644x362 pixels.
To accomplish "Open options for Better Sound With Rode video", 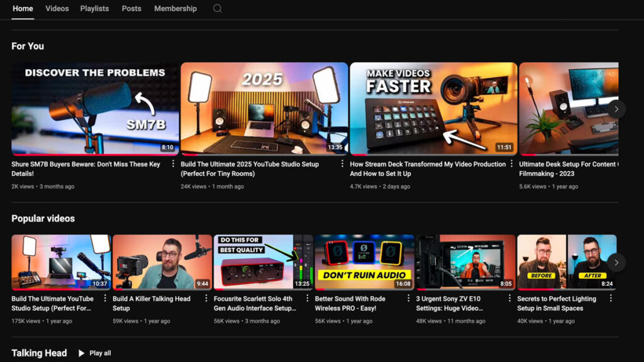I will point(408,299).
